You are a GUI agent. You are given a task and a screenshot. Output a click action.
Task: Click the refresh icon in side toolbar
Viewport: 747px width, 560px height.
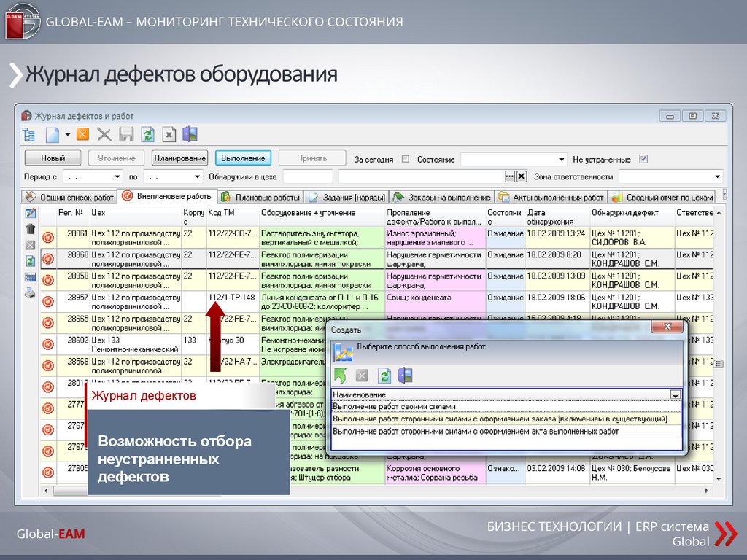pos(31,261)
